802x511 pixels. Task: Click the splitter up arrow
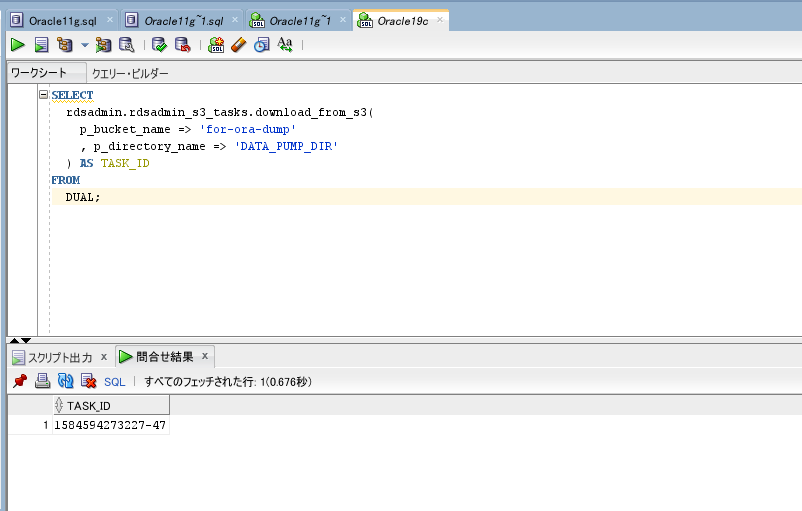point(14,341)
